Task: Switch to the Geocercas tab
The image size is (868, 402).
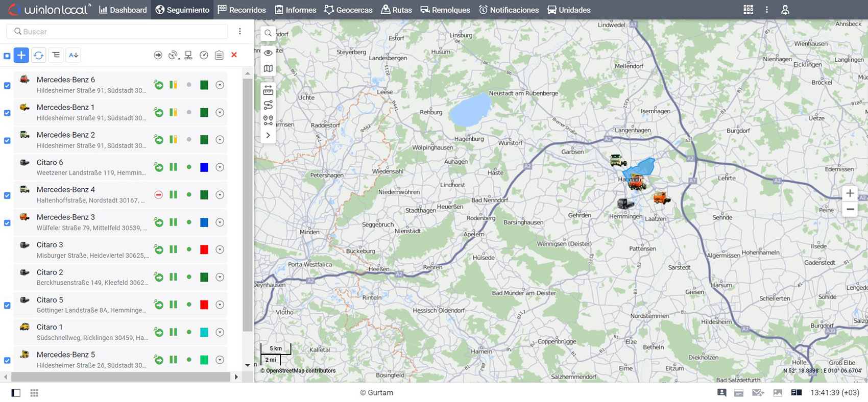Action: coord(348,10)
